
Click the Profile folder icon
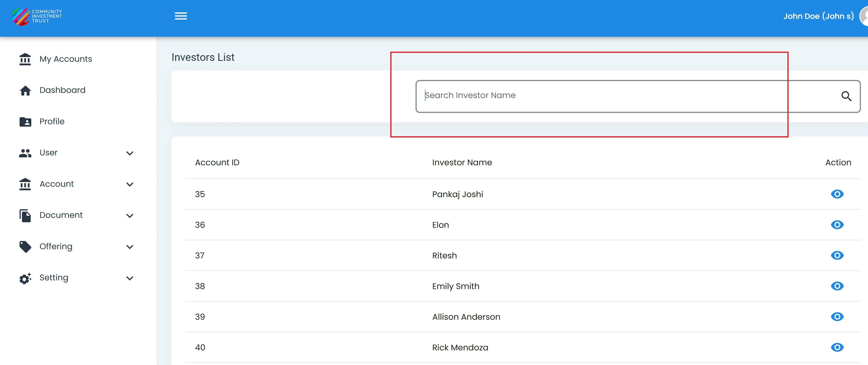pyautogui.click(x=25, y=121)
